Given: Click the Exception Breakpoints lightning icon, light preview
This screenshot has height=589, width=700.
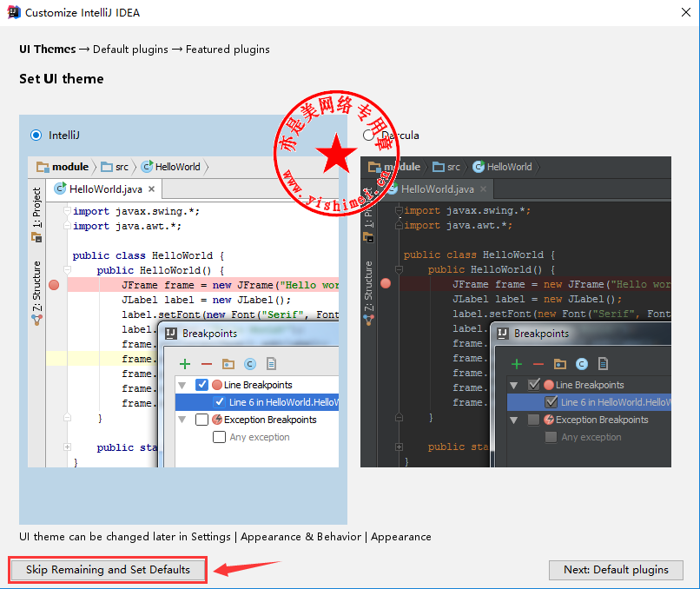Looking at the screenshot, I should point(217,420).
